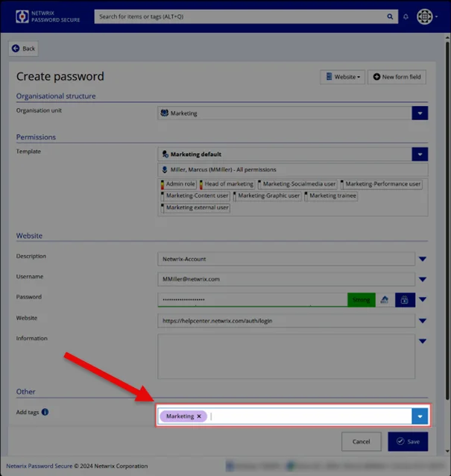This screenshot has height=476, width=451.
Task: Open the globe user menu
Action: tap(427, 16)
